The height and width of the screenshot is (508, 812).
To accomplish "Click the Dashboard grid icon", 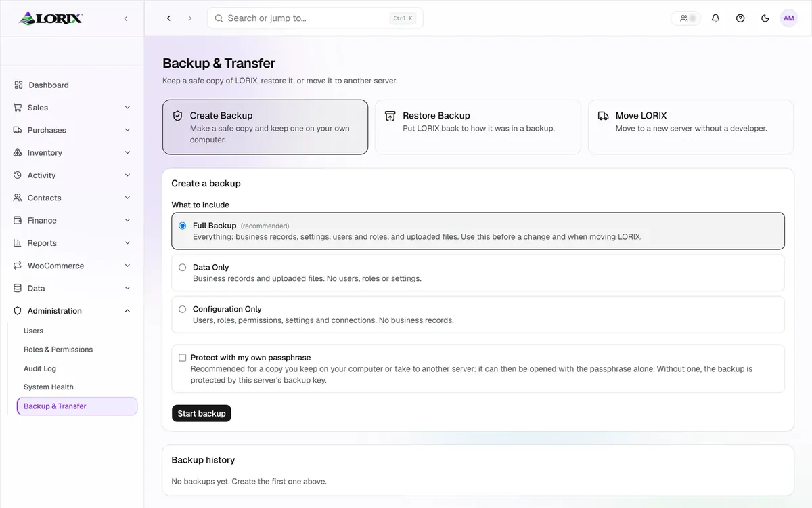I will click(x=18, y=85).
